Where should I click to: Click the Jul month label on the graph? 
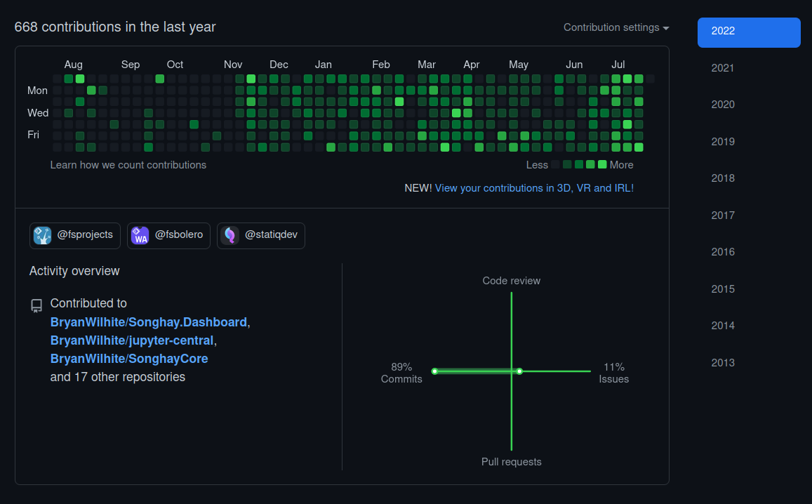618,65
